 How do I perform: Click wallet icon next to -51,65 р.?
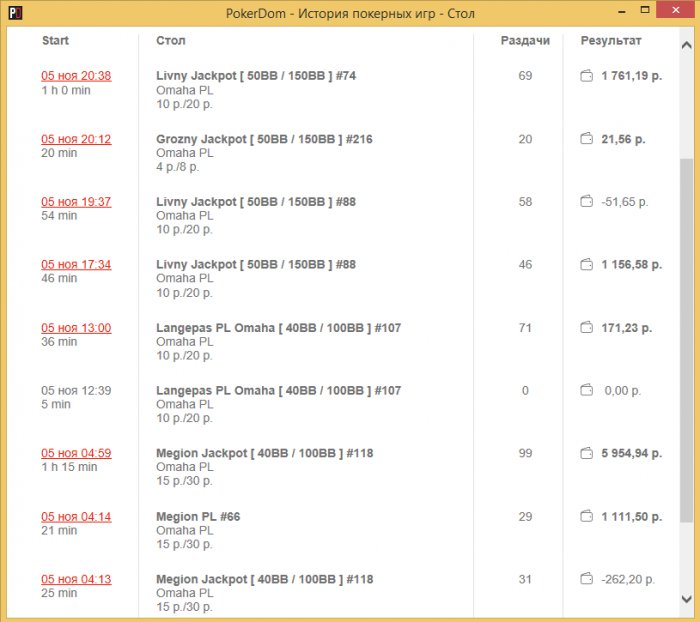586,202
